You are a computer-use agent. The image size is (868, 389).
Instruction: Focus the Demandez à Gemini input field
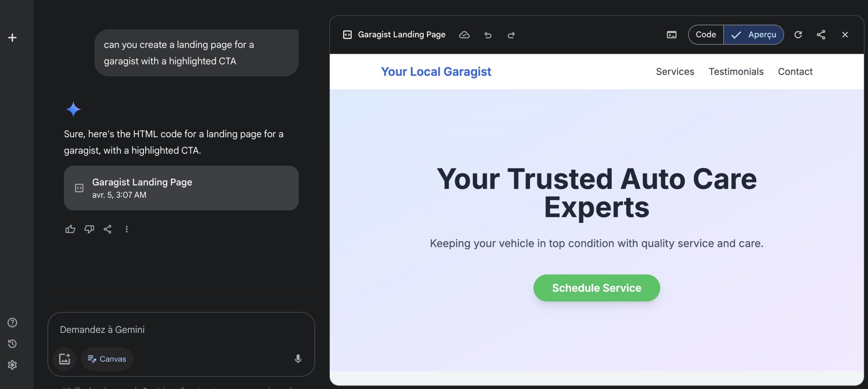point(181,330)
